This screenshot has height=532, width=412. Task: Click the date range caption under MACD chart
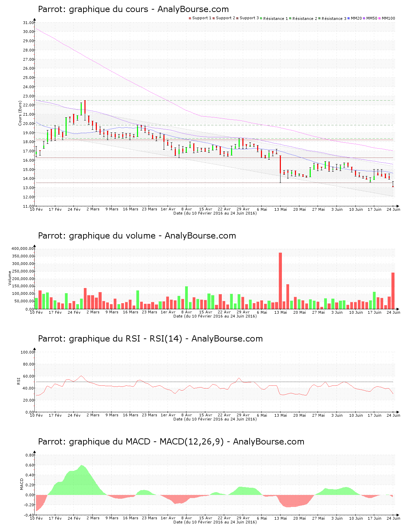click(x=215, y=522)
